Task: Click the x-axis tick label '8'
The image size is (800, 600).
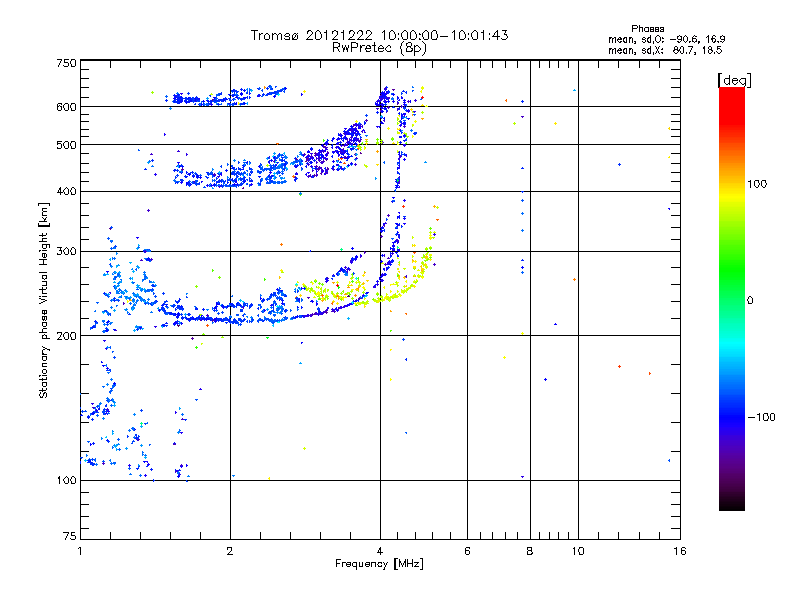Action: click(530, 551)
